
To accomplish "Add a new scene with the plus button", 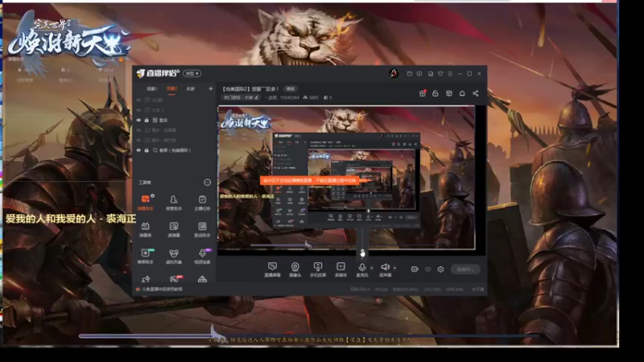I will [x=211, y=88].
